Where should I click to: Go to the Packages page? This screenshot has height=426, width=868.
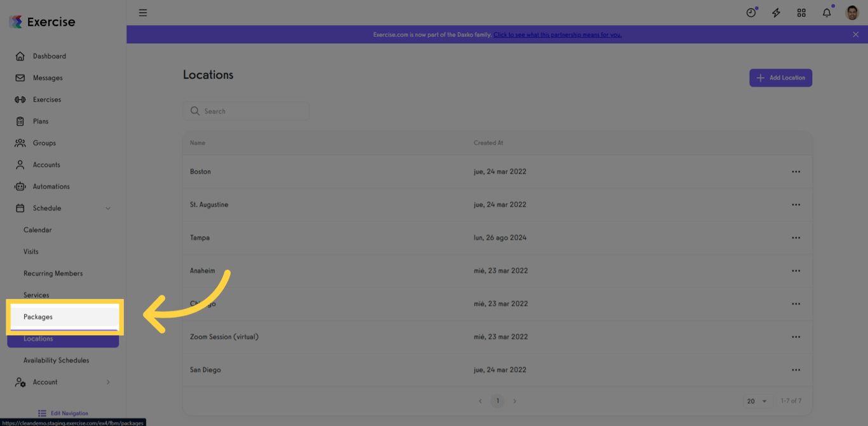pos(64,317)
